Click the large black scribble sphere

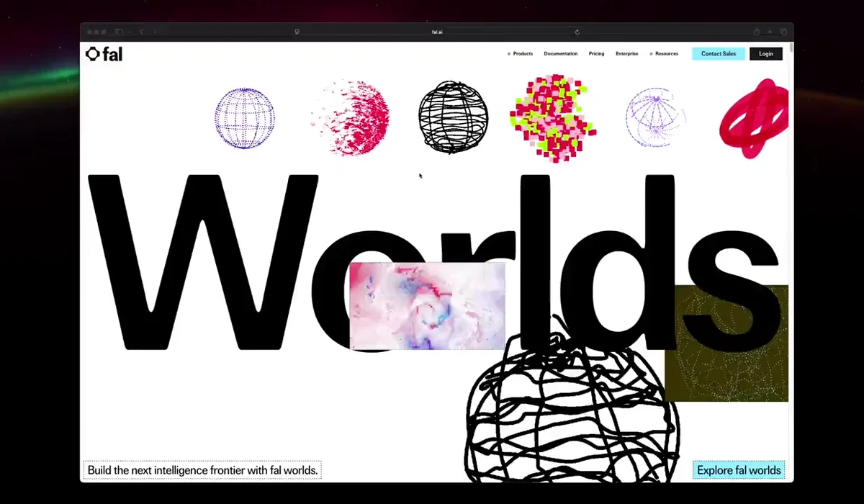(x=572, y=410)
